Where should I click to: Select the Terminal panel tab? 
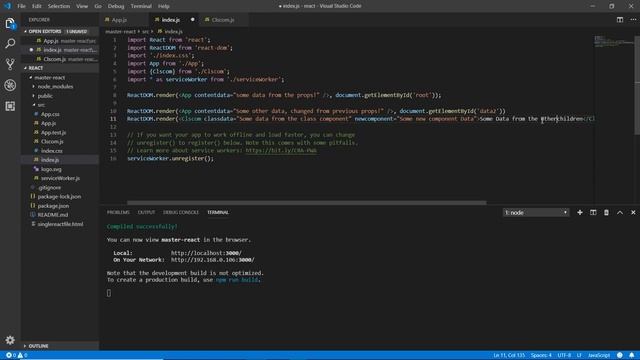click(x=218, y=213)
